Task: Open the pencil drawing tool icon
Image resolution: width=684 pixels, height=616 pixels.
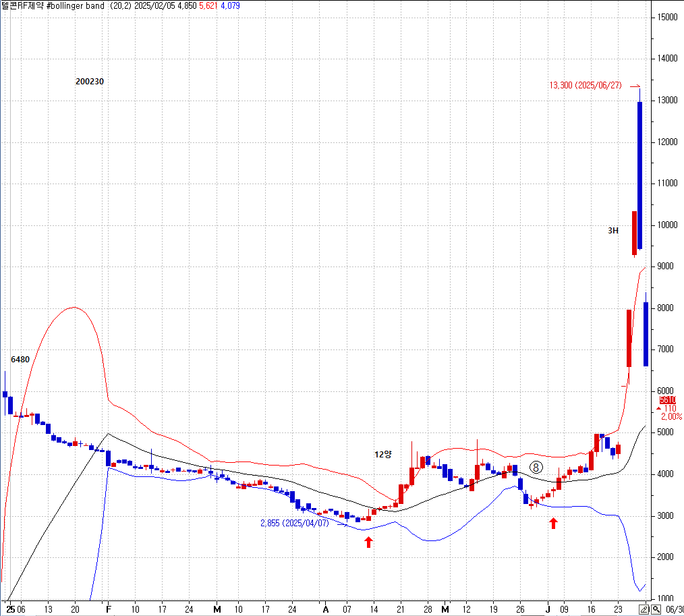Action: tap(644, 609)
